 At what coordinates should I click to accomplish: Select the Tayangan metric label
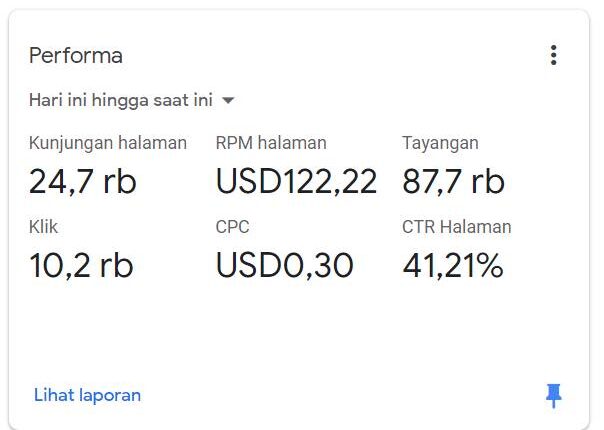point(440,143)
